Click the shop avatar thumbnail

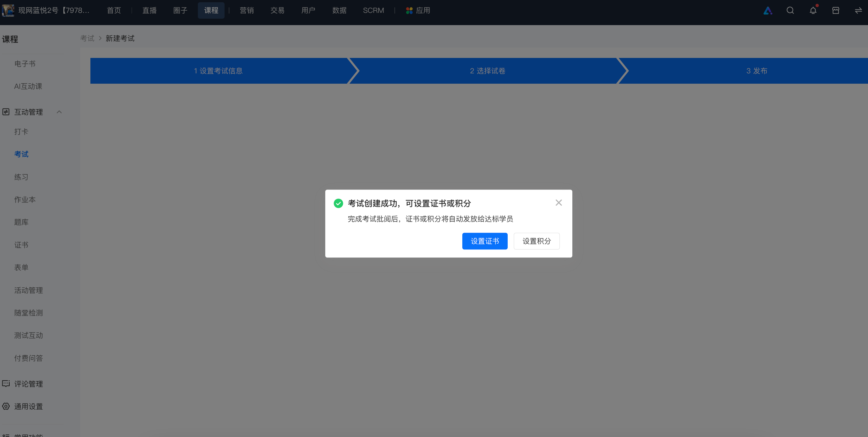8,10
